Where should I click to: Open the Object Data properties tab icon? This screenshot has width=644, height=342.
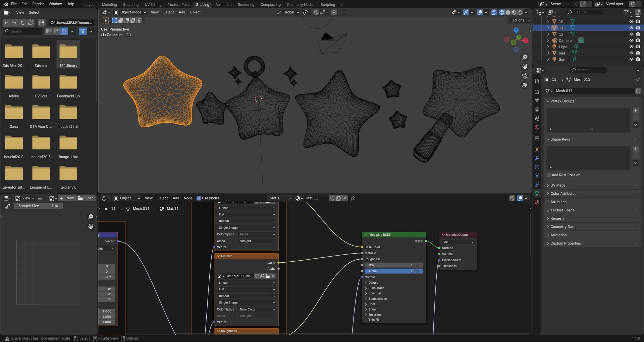pyautogui.click(x=537, y=193)
